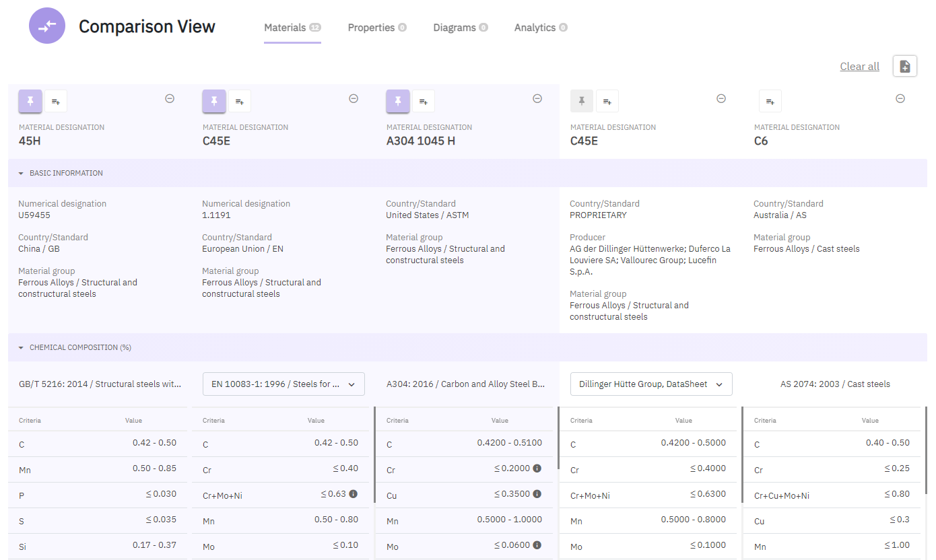Open the Dillinger Hütte Group DataSheet dropdown
This screenshot has width=936, height=560.
tap(651, 384)
